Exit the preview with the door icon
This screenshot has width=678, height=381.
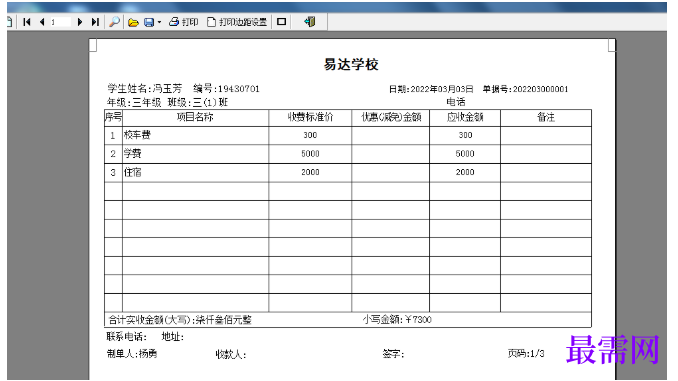[x=310, y=22]
